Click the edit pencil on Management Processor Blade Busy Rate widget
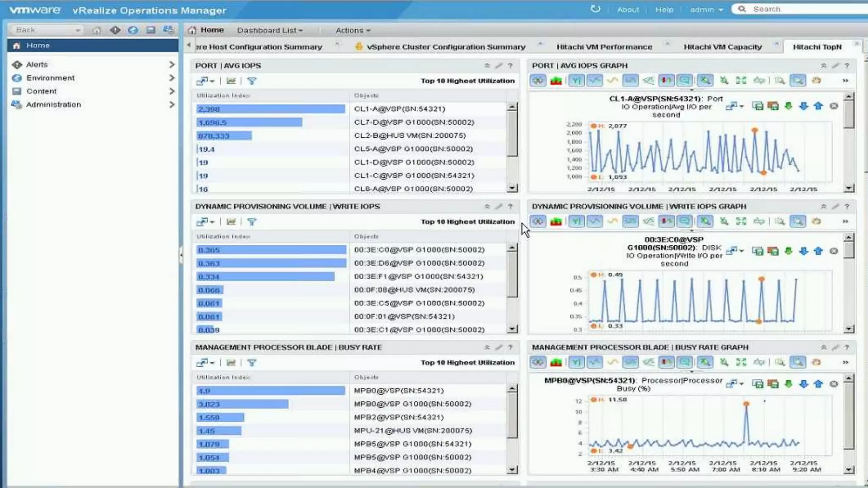Image resolution: width=868 pixels, height=488 pixels. click(x=498, y=347)
